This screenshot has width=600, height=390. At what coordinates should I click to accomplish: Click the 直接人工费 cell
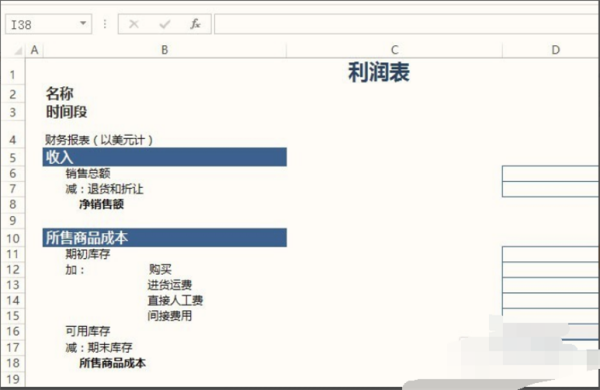click(x=175, y=300)
